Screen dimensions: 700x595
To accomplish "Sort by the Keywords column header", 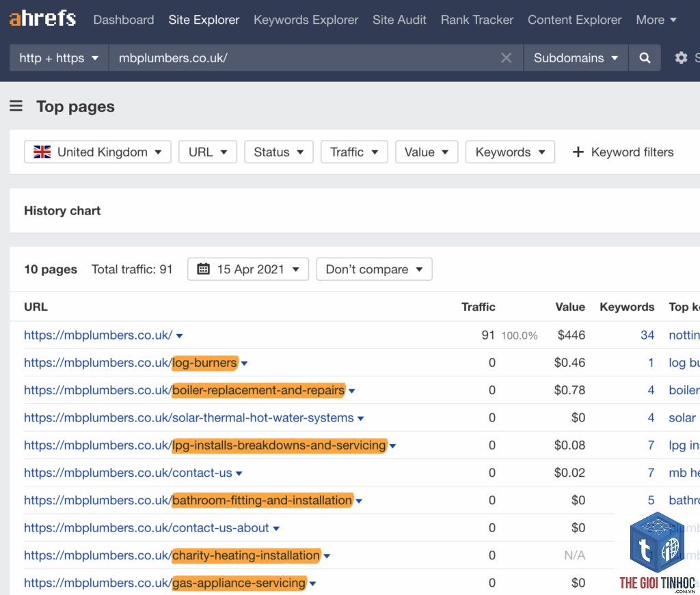I will (x=627, y=307).
